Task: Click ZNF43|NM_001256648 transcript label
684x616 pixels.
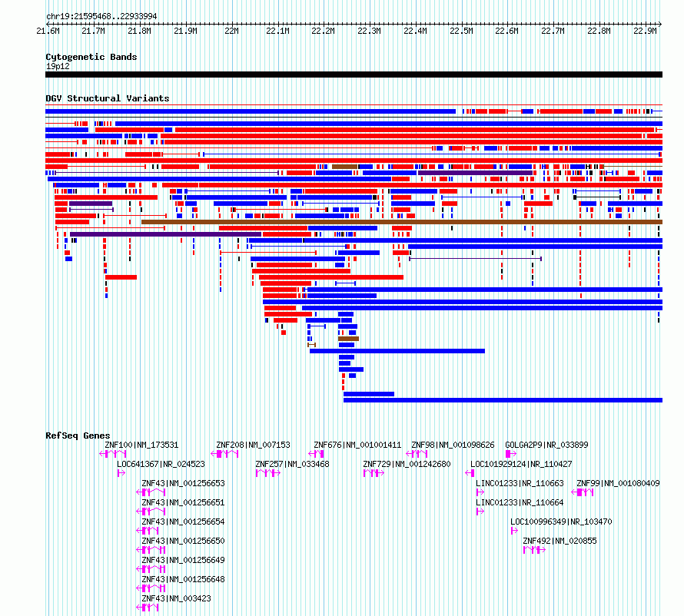Action: (183, 579)
